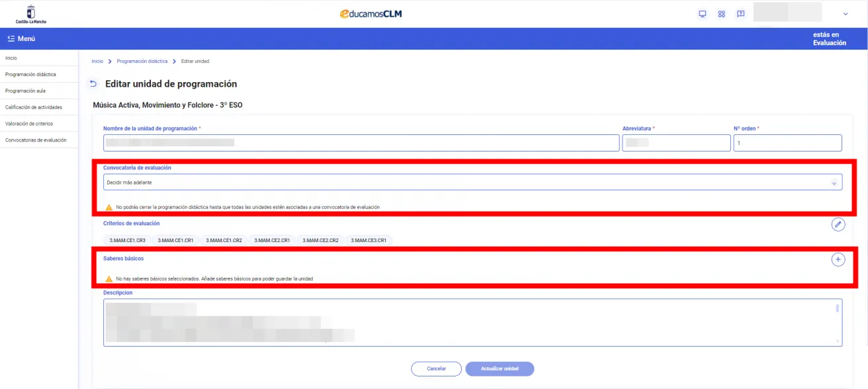This screenshot has height=389, width=868.
Task: Select Valoración de criterios sidebar item
Action: [29, 124]
